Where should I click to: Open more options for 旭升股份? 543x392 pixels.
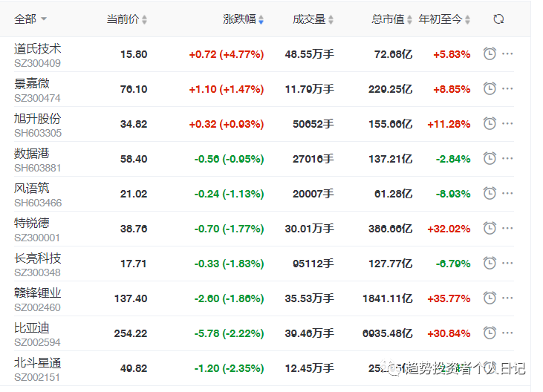tap(507, 123)
